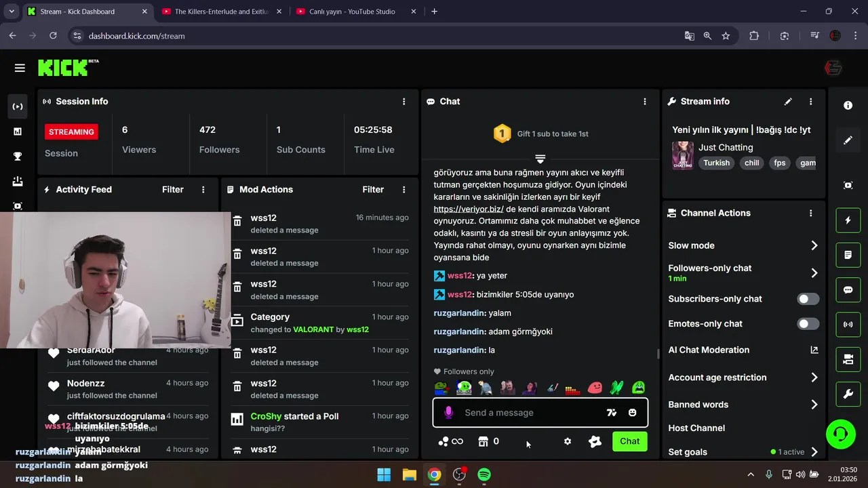This screenshot has height=488, width=868.
Task: Expand Slow mode settings
Action: tap(743, 245)
